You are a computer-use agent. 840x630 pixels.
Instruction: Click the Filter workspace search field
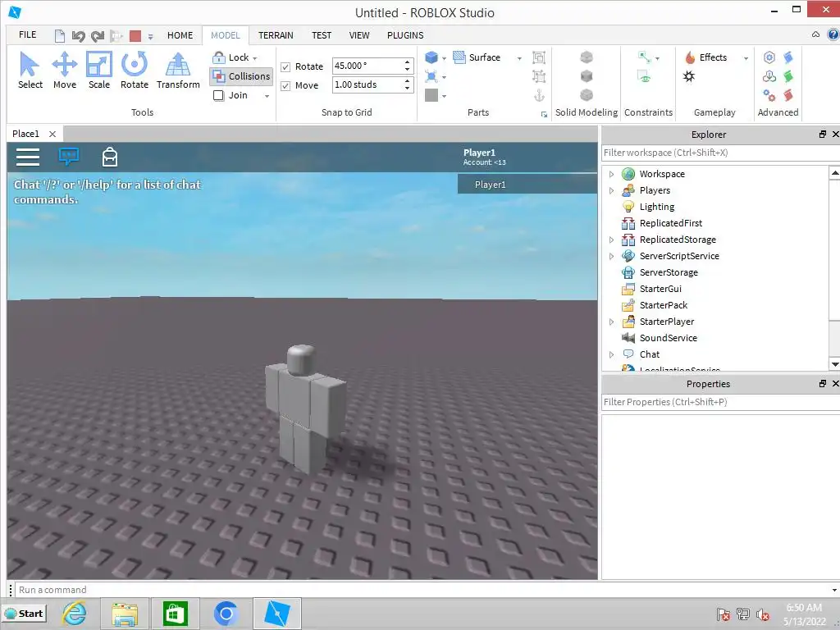[720, 153]
